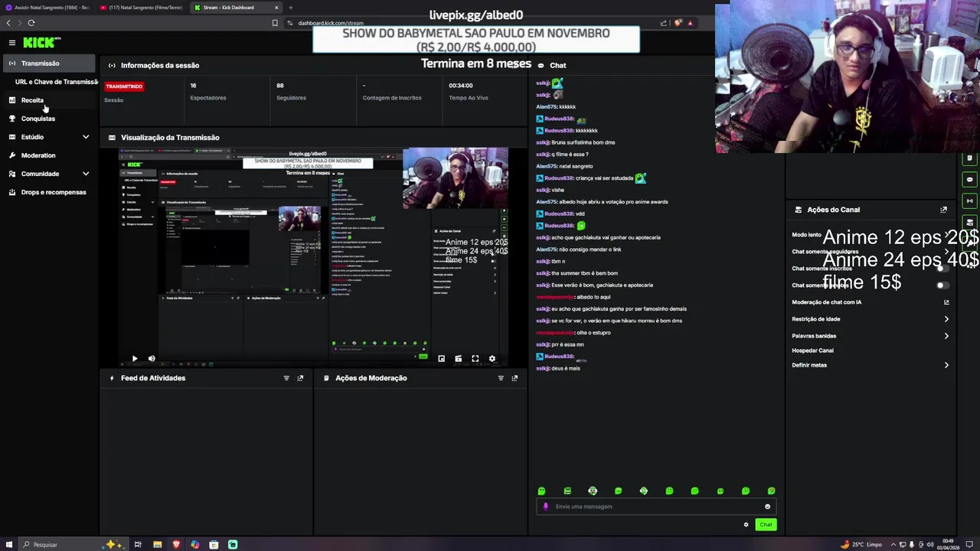Pop out the Ações de Moderação panel
Viewport: 980px width, 551px height.
pyautogui.click(x=514, y=378)
